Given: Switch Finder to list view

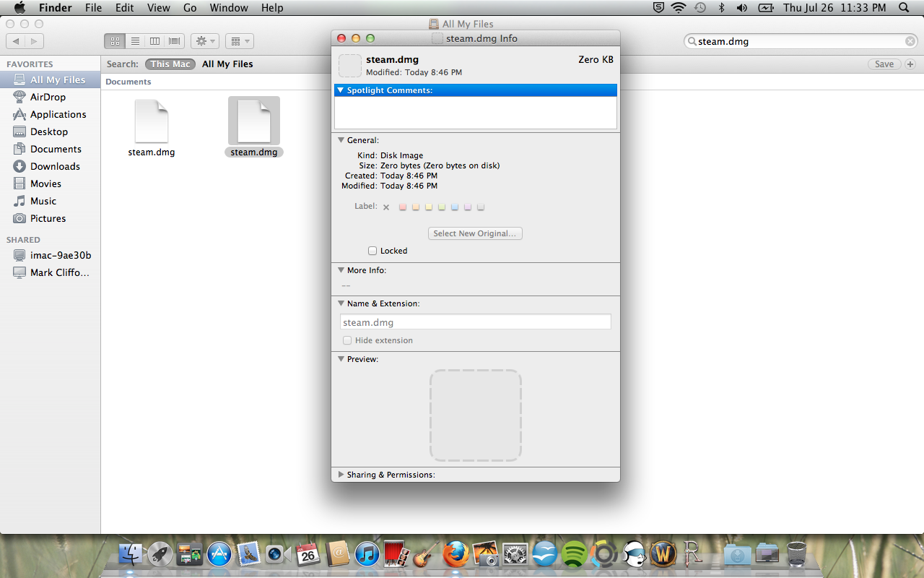Looking at the screenshot, I should (x=135, y=41).
